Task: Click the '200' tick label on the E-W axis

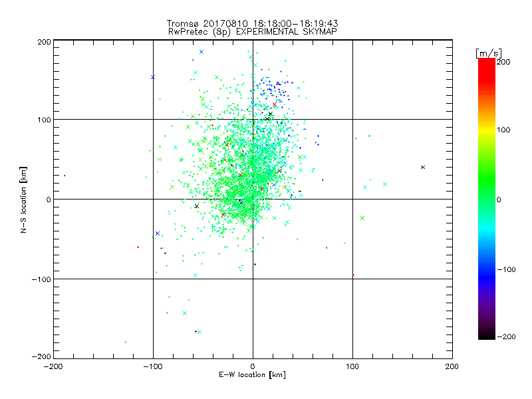Action: tap(452, 366)
